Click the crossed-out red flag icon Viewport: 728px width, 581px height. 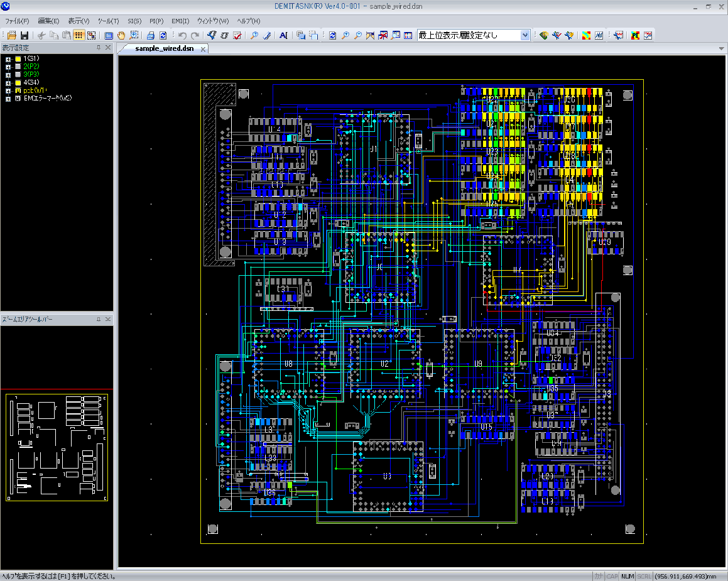point(383,35)
